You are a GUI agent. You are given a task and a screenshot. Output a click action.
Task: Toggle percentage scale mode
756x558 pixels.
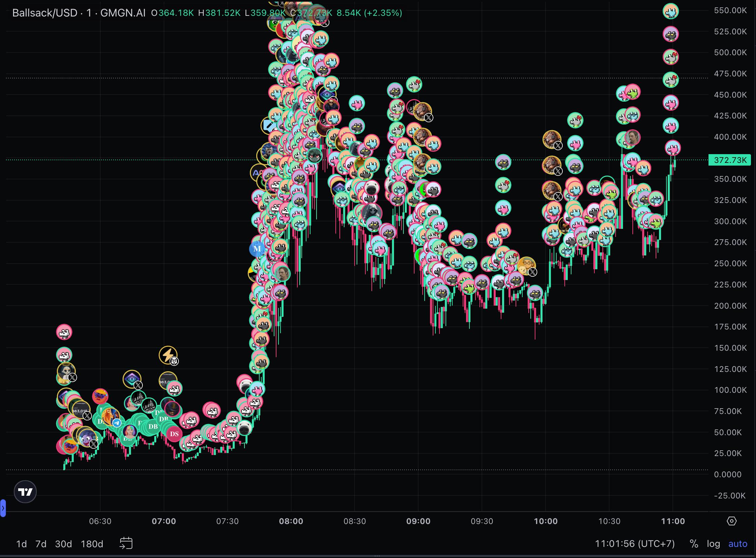[x=694, y=544]
